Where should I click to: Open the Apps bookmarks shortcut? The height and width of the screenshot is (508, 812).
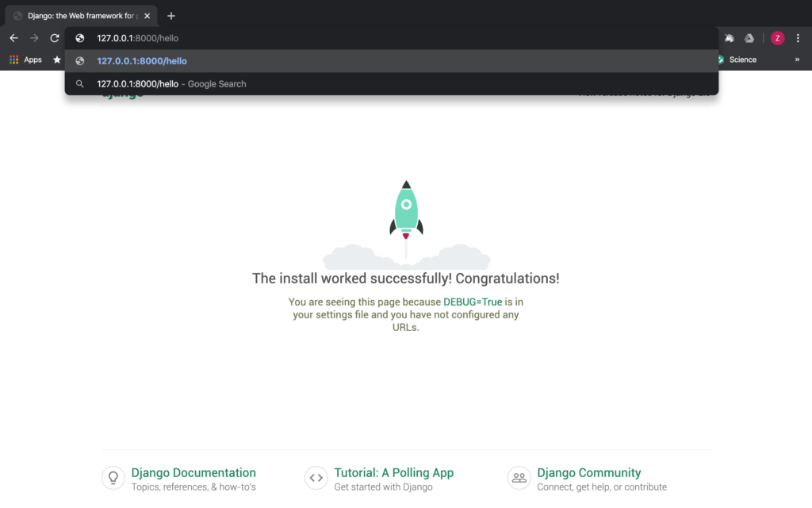25,60
